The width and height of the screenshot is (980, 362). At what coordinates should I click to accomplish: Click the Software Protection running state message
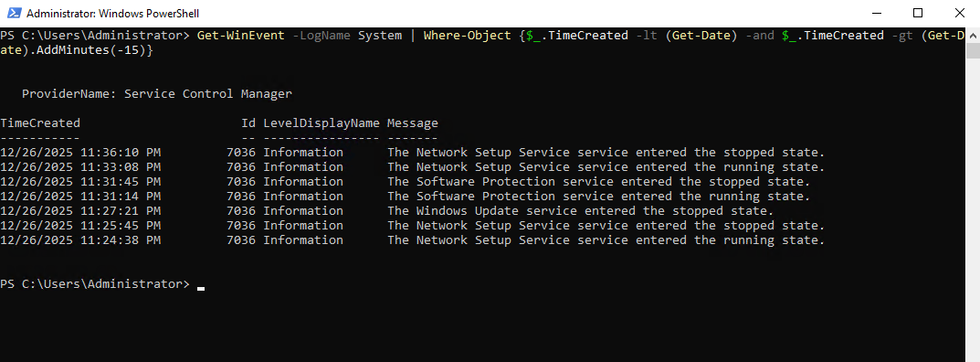pos(599,197)
